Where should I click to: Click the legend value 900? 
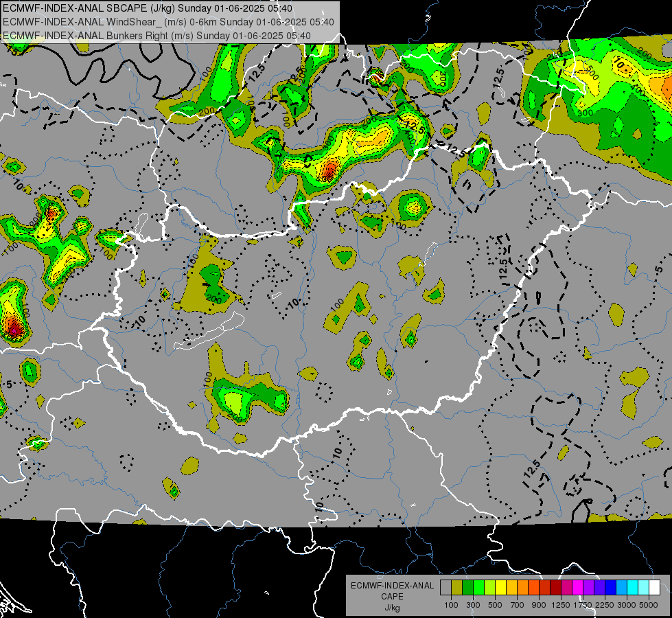click(539, 605)
